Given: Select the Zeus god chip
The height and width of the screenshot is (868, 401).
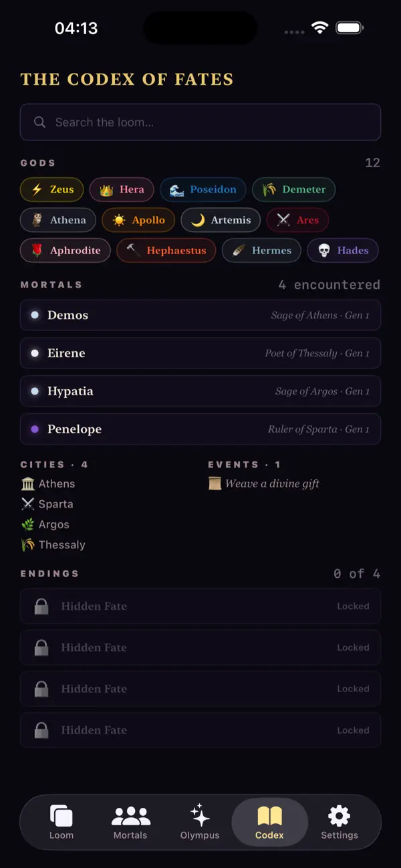Looking at the screenshot, I should pos(52,190).
